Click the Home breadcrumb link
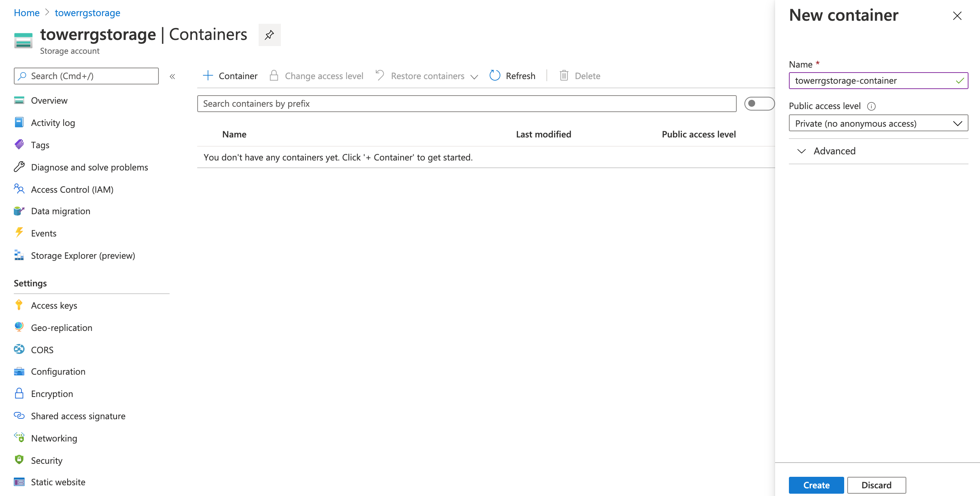This screenshot has height=496, width=980. pos(26,13)
